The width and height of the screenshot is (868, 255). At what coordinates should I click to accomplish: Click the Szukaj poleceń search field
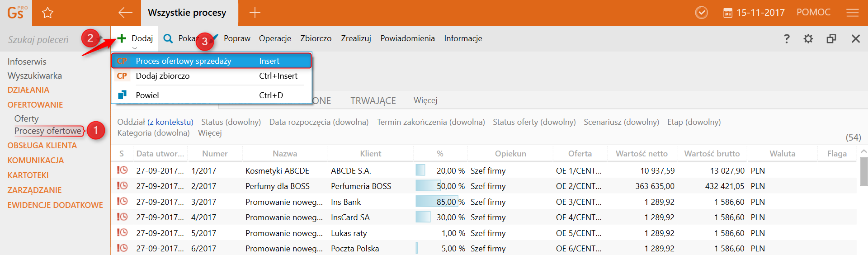coord(38,40)
